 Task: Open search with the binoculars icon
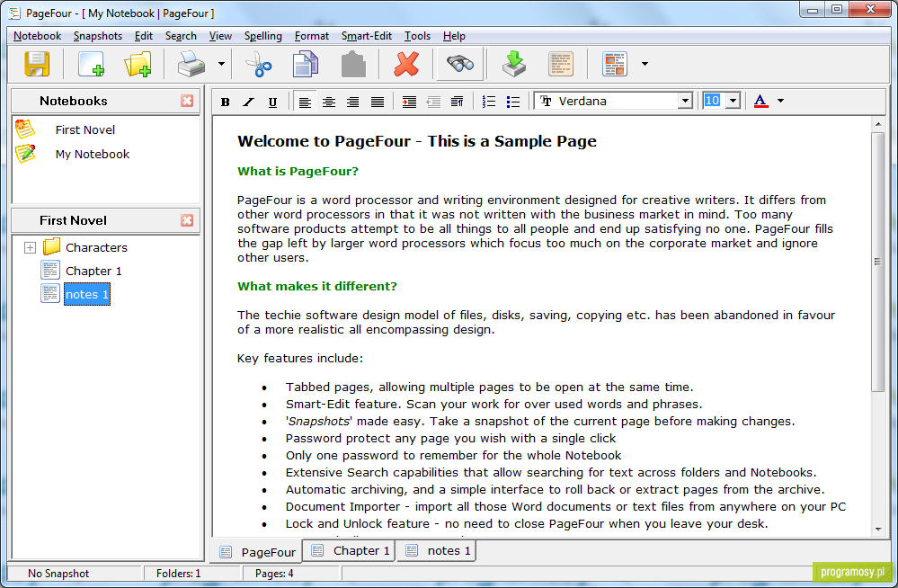[460, 64]
